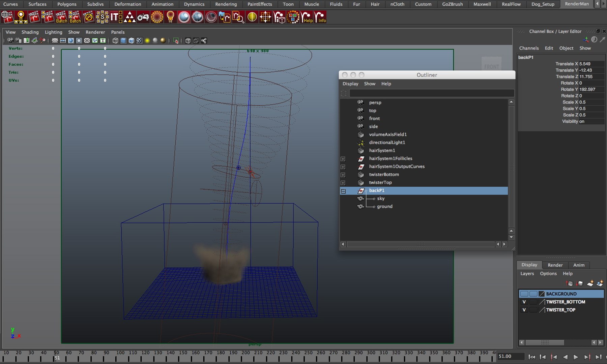The height and width of the screenshot is (364, 607).
Task: Toggle smooth shaded cube in viewport toolbar
Action: [123, 40]
